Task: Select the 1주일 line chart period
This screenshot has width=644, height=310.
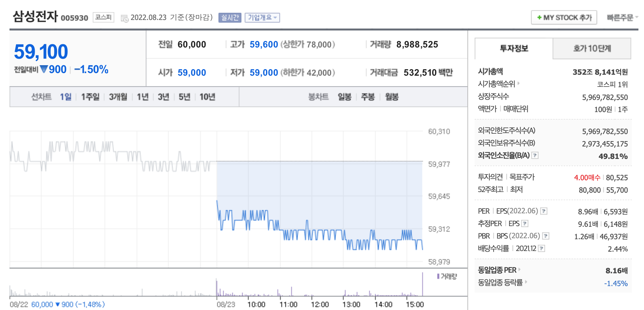Action: pos(90,97)
